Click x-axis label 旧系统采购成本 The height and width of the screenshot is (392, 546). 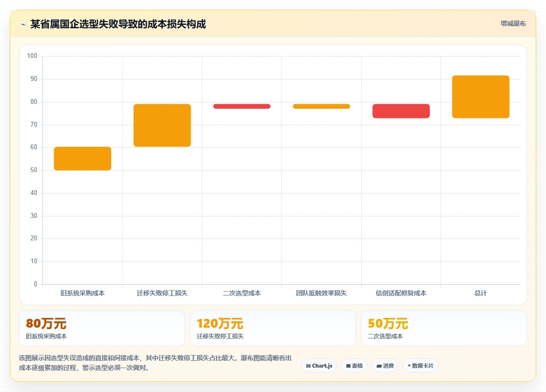click(82, 293)
